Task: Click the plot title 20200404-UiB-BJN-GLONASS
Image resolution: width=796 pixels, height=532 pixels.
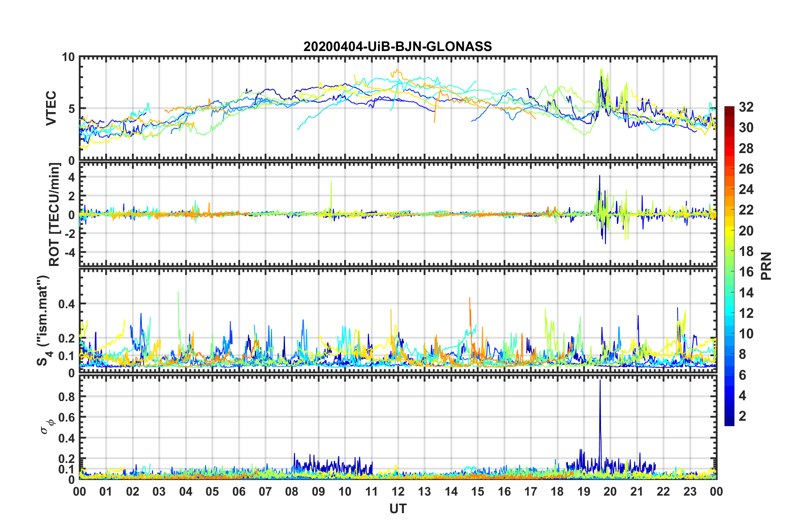Action: click(398, 46)
